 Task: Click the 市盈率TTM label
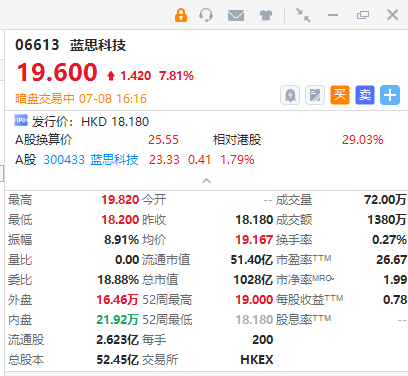[x=303, y=260]
